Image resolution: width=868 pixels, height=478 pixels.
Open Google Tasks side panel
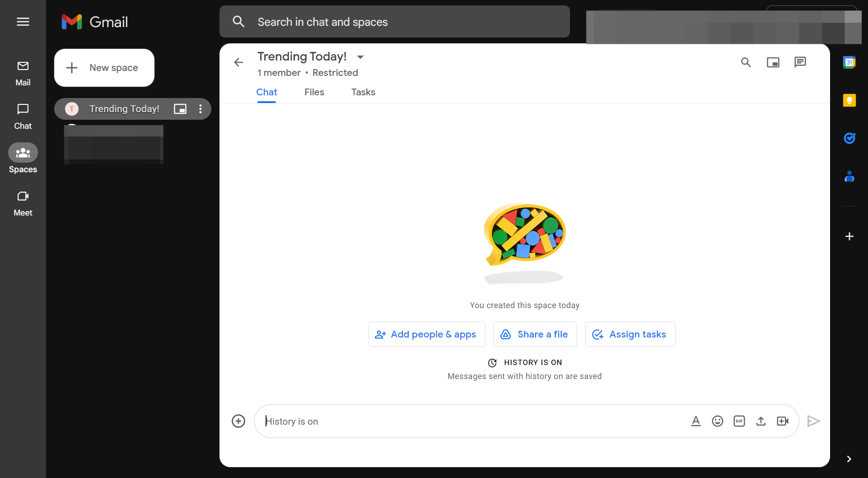tap(849, 138)
